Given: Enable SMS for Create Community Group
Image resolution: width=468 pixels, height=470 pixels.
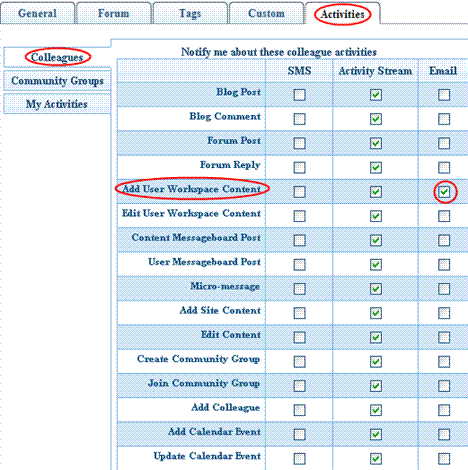Looking at the screenshot, I should tap(299, 362).
